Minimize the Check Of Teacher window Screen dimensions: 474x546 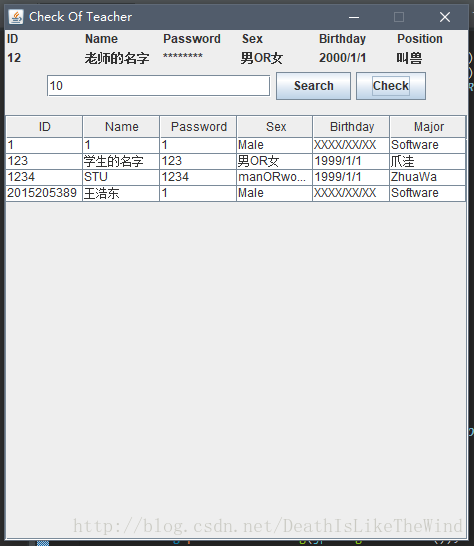[354, 17]
